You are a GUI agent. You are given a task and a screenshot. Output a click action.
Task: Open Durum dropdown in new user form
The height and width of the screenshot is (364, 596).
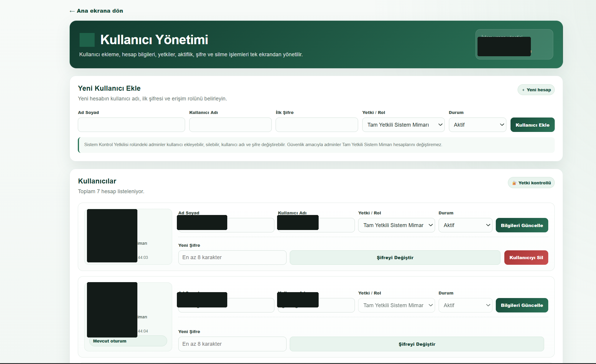[478, 125]
